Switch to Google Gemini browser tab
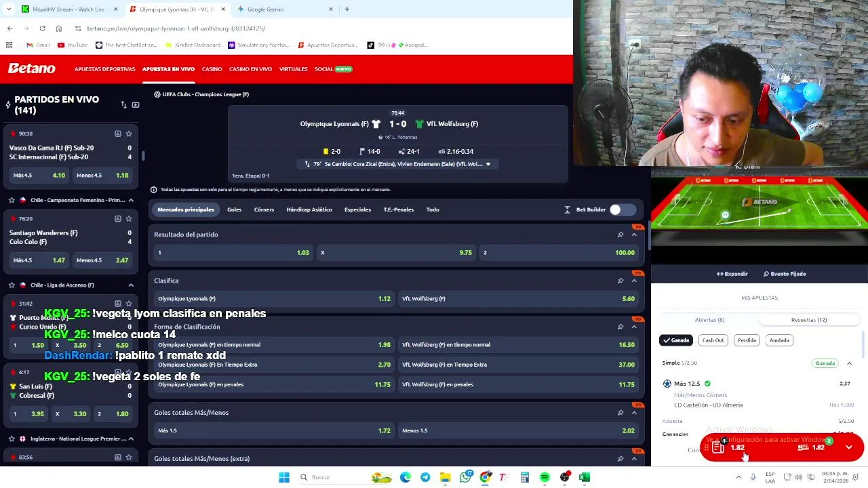The image size is (868, 488). point(285,9)
